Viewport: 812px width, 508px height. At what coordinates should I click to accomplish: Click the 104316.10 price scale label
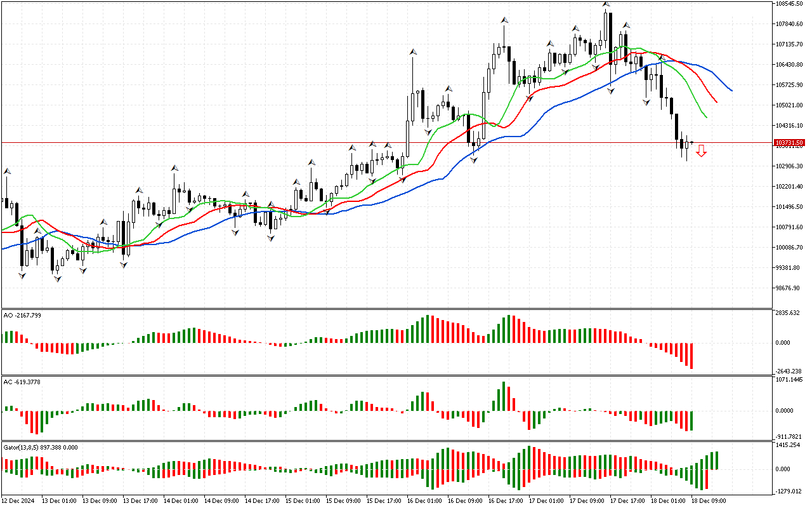tap(790, 126)
